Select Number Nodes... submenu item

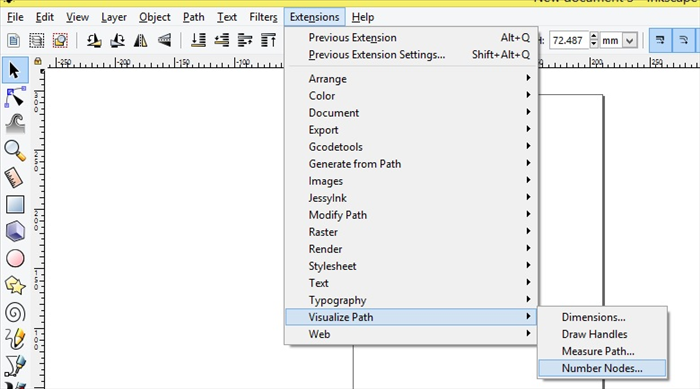pos(602,368)
